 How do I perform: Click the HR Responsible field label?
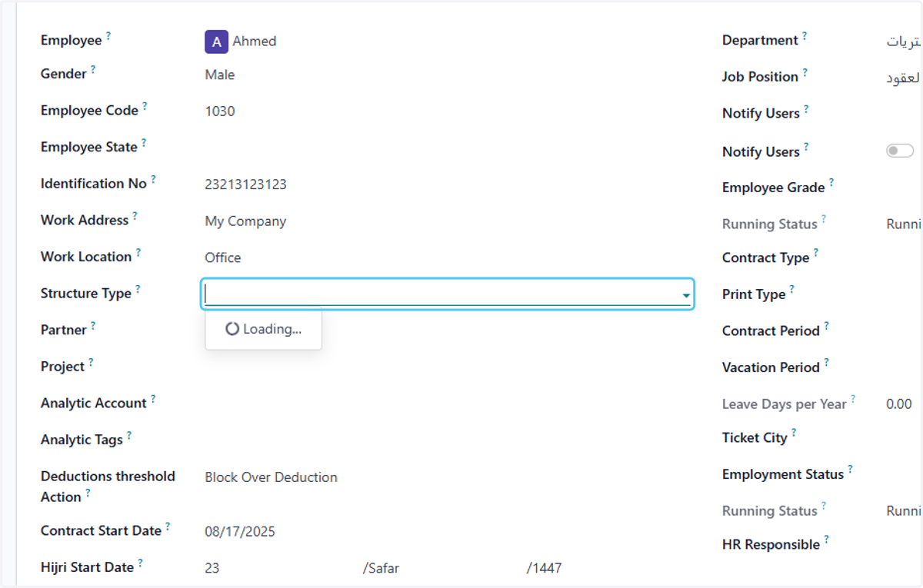pos(771,545)
